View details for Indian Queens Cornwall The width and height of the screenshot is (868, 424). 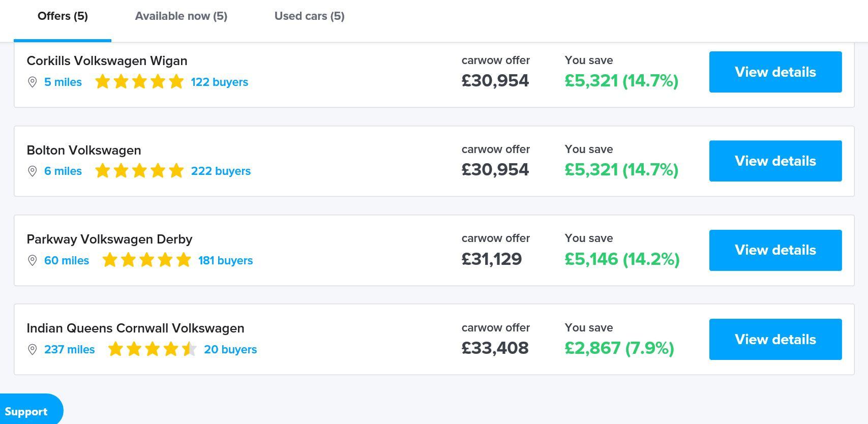[x=775, y=340]
